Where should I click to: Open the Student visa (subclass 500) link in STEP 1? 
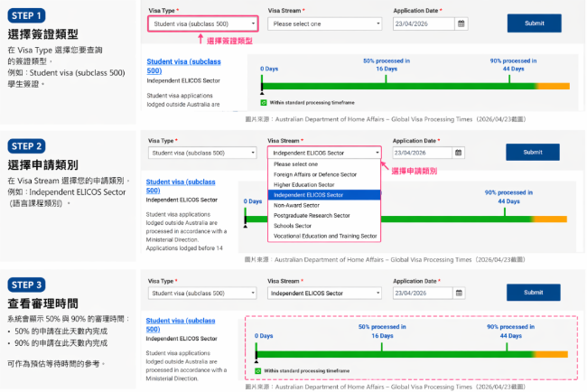coord(184,66)
